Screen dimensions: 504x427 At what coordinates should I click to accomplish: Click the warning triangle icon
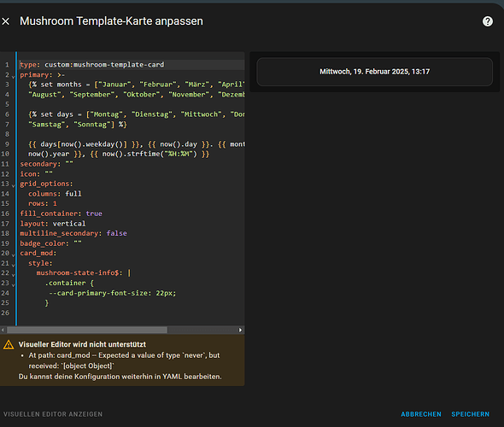pos(9,345)
